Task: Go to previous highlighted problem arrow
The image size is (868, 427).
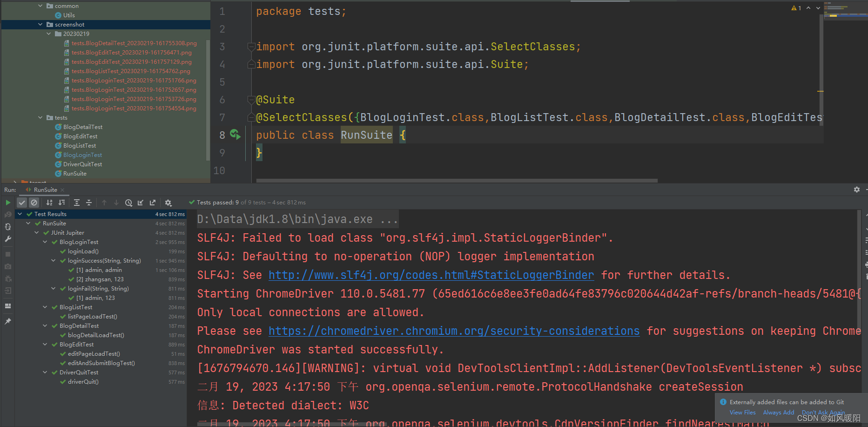Action: 808,8
